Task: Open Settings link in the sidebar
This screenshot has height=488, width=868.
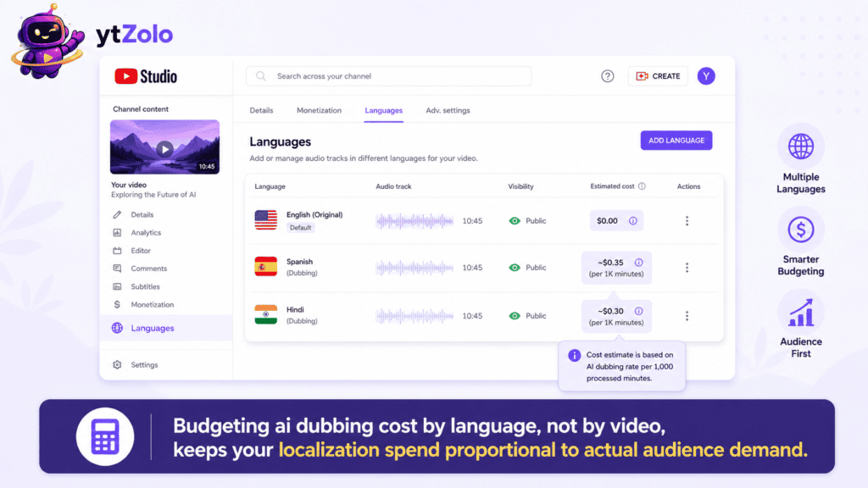Action: (144, 365)
